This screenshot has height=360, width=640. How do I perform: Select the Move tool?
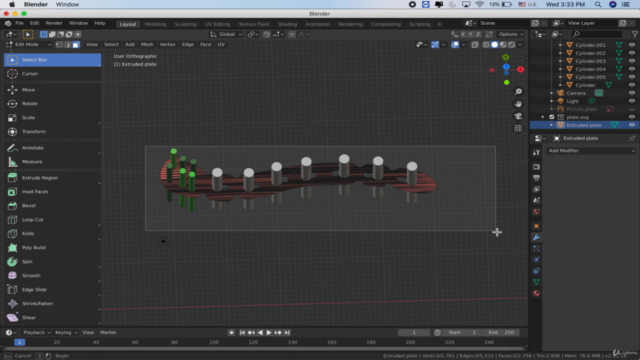coord(52,90)
